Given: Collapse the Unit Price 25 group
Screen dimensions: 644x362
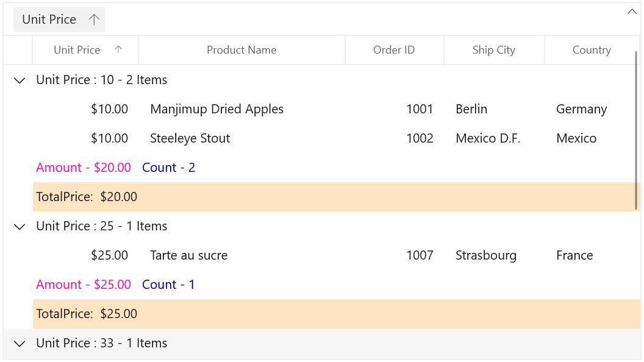Looking at the screenshot, I should (20, 227).
